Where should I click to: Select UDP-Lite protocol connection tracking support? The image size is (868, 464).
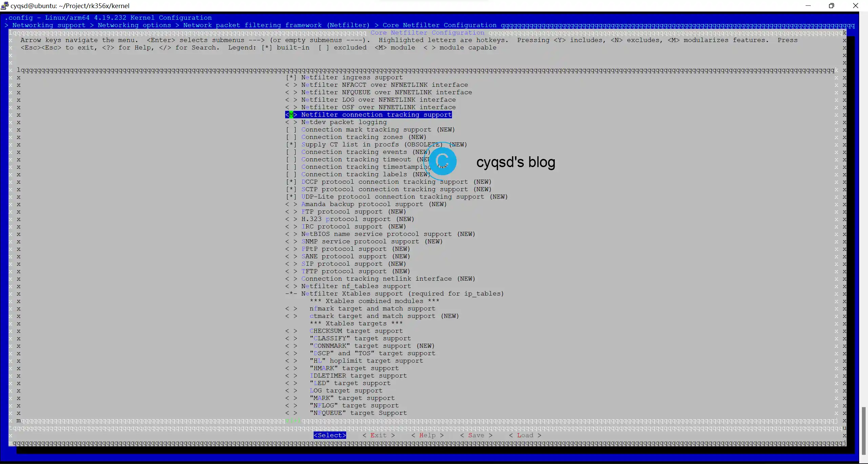397,197
